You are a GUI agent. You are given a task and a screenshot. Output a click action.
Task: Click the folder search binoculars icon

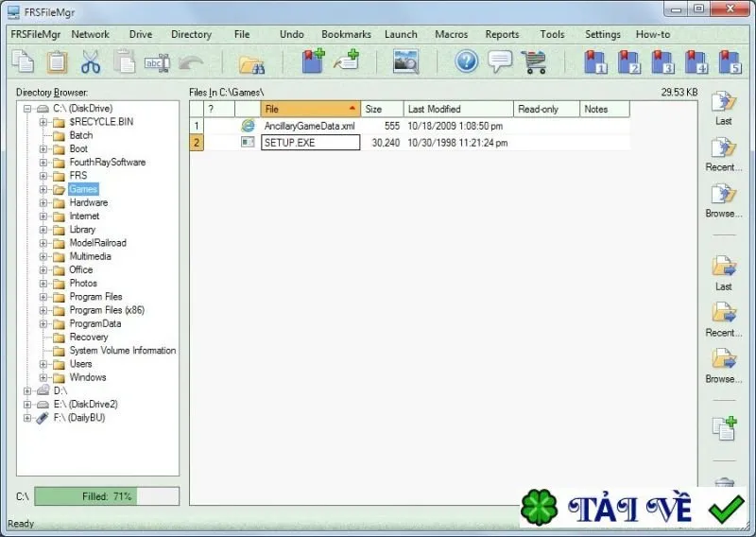click(x=251, y=63)
